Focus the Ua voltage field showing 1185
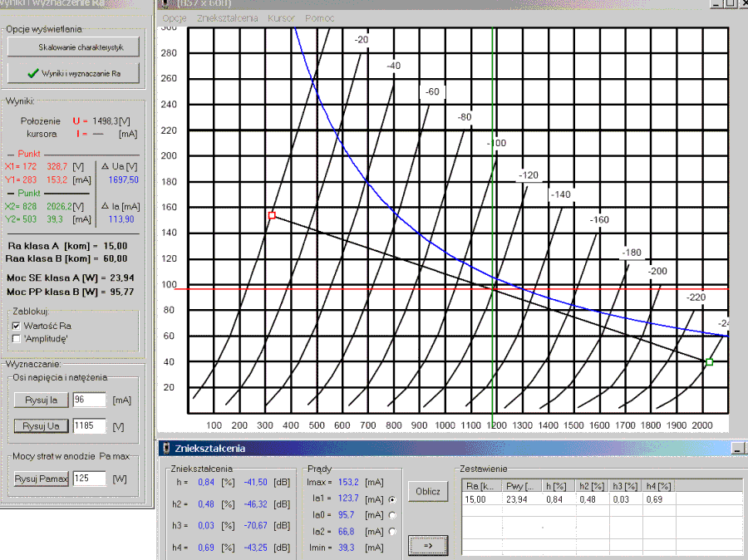This screenshot has height=560, width=748. pos(89,426)
